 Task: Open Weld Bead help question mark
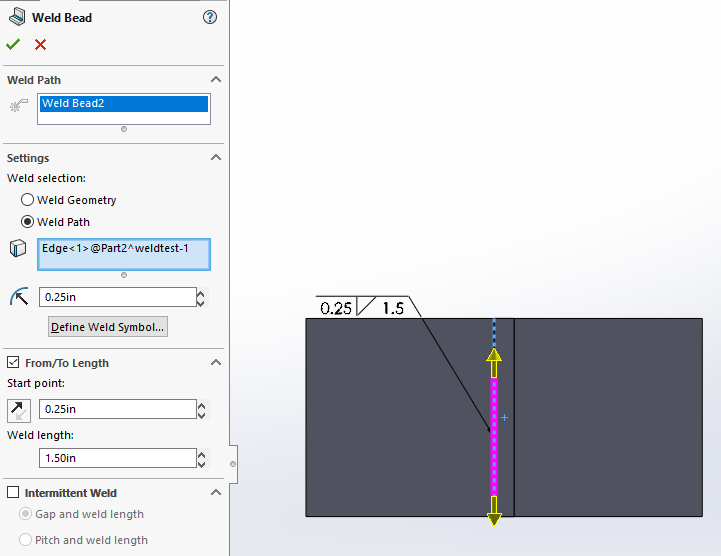point(210,17)
